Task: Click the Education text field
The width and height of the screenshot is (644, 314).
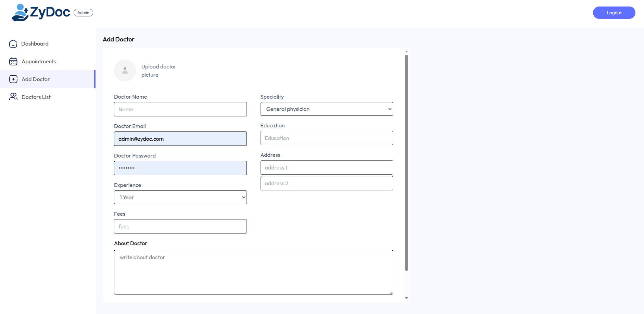Action: tap(326, 138)
